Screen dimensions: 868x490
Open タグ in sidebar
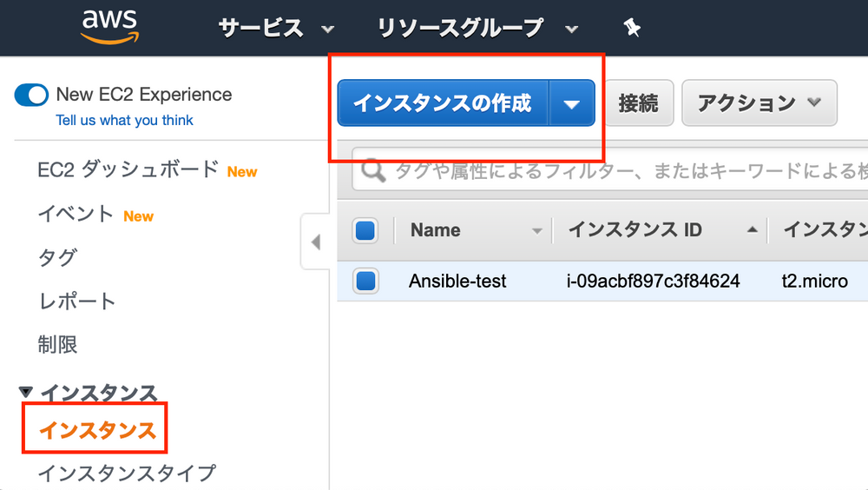[57, 257]
